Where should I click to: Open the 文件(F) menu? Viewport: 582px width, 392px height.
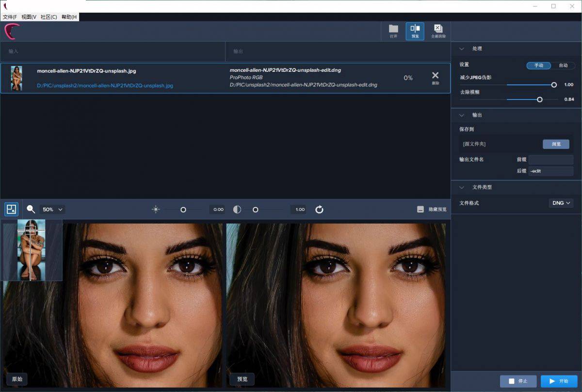10,17
